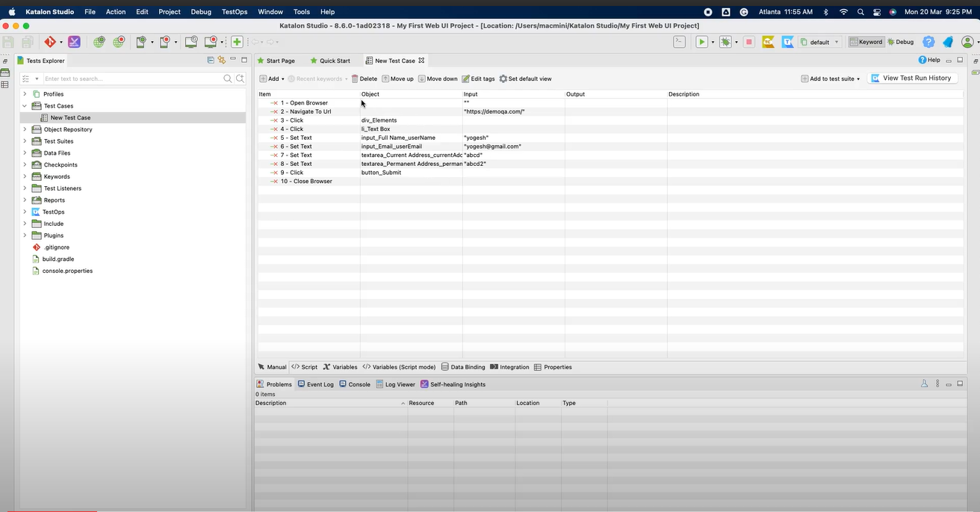Viewport: 980px width, 512px height.
Task: Open macOS Spotlight search icon
Action: (x=860, y=12)
